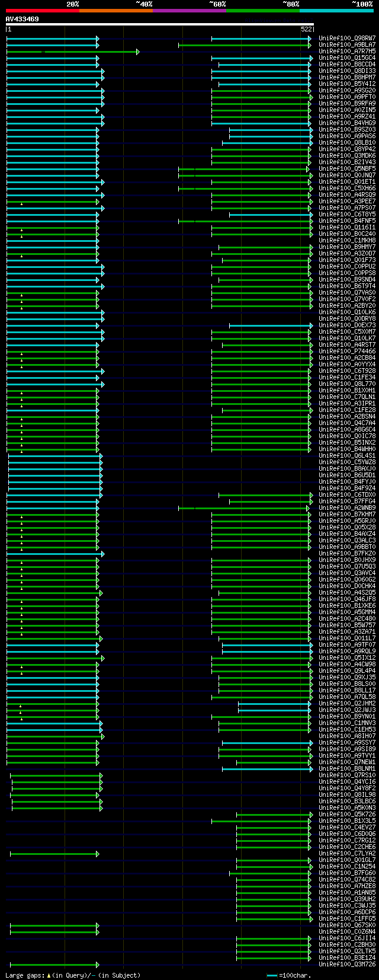Click UniRef100_C6T8Y5 entry

pos(347,214)
